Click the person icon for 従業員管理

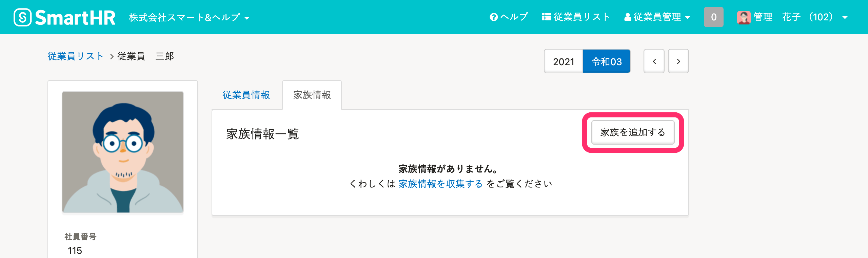coord(628,17)
